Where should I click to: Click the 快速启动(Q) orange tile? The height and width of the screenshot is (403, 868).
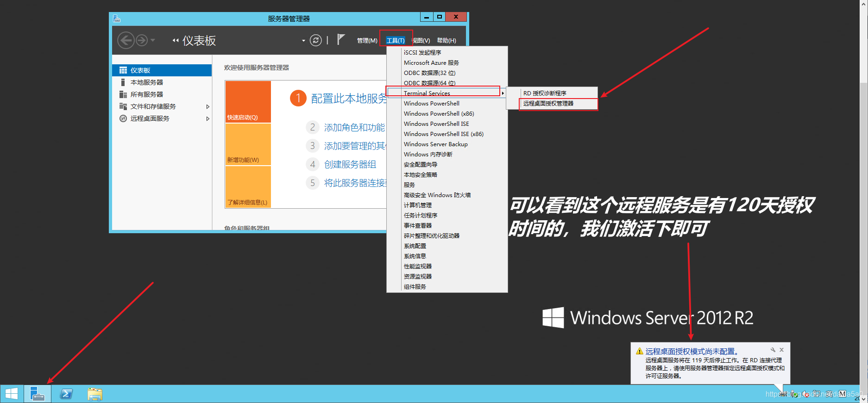[248, 102]
